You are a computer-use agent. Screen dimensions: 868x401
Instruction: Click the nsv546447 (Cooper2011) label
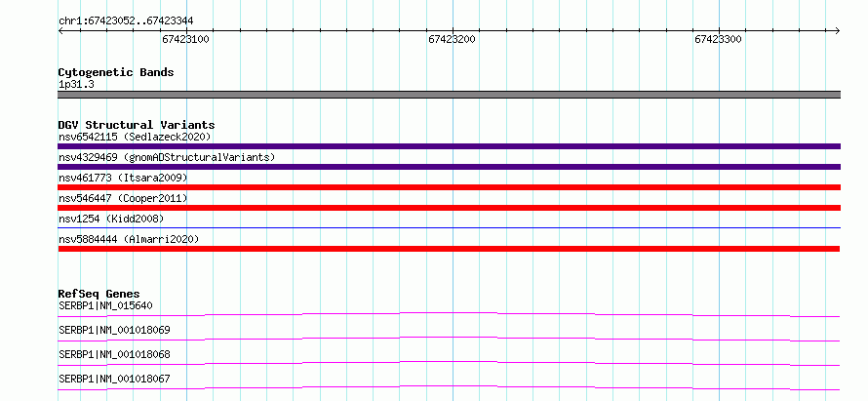123,198
